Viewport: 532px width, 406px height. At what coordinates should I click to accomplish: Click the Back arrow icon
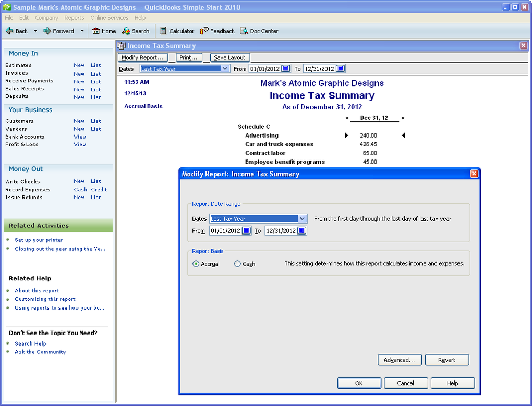(9, 31)
